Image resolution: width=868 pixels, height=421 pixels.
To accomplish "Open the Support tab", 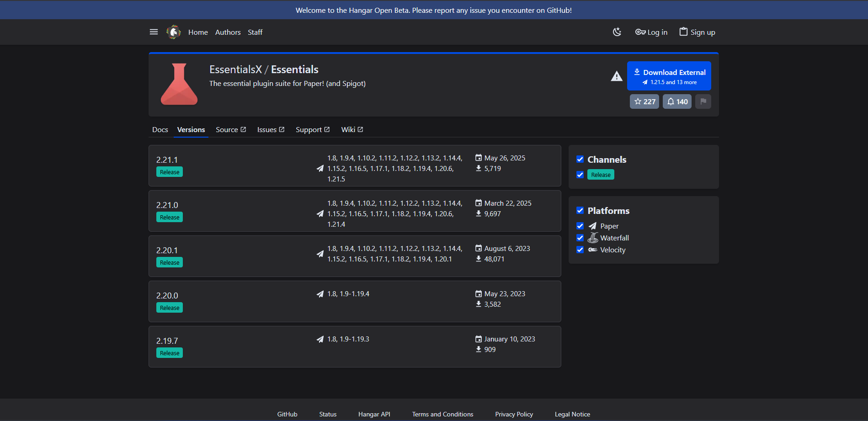I will click(313, 129).
